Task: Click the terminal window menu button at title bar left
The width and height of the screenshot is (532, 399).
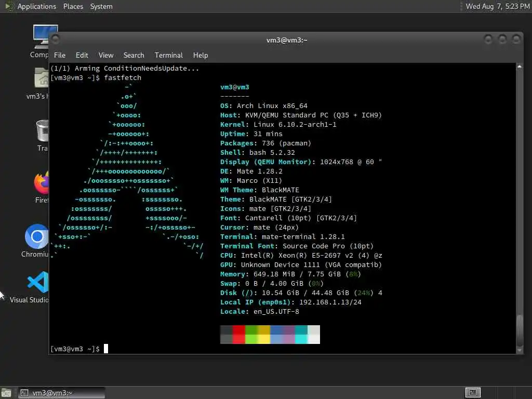Action: (x=56, y=39)
